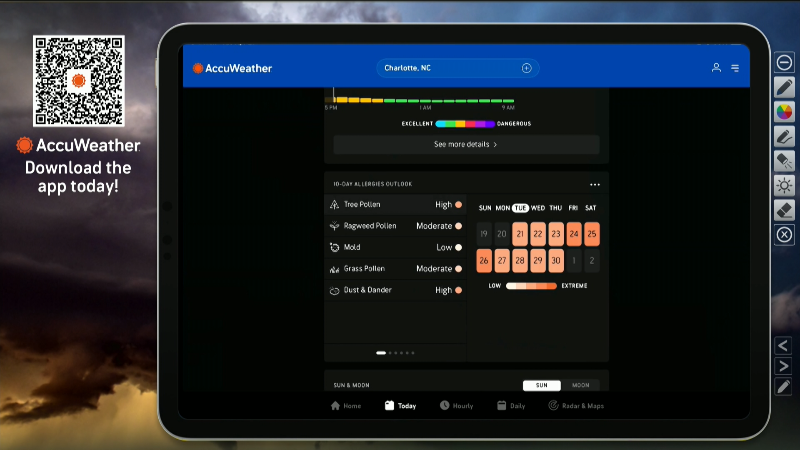Click plus icon in Charlotte location field
This screenshot has width=800, height=450.
pos(526,68)
